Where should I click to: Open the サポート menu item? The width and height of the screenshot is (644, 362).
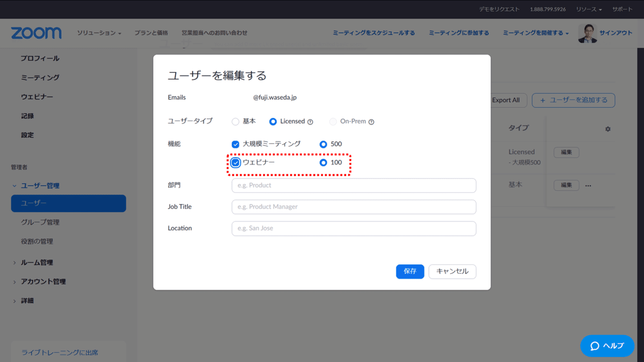click(x=621, y=9)
